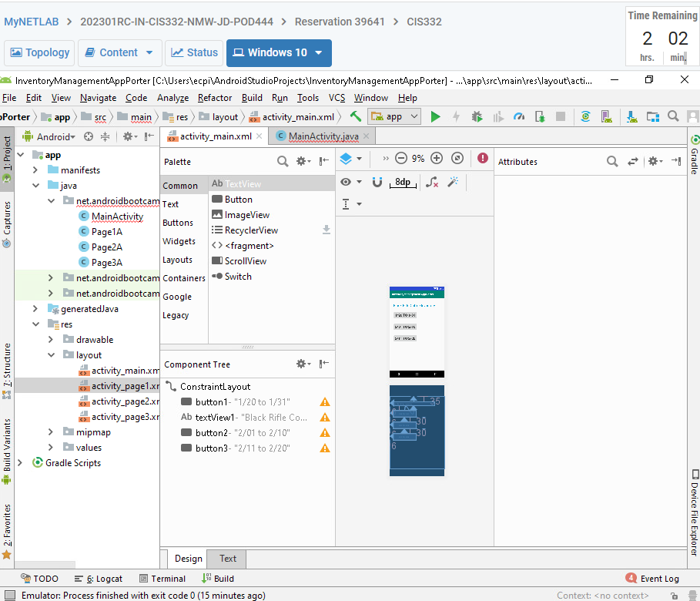Image resolution: width=700 pixels, height=601 pixels.
Task: Switch to MainActivity.java tab
Action: click(323, 136)
